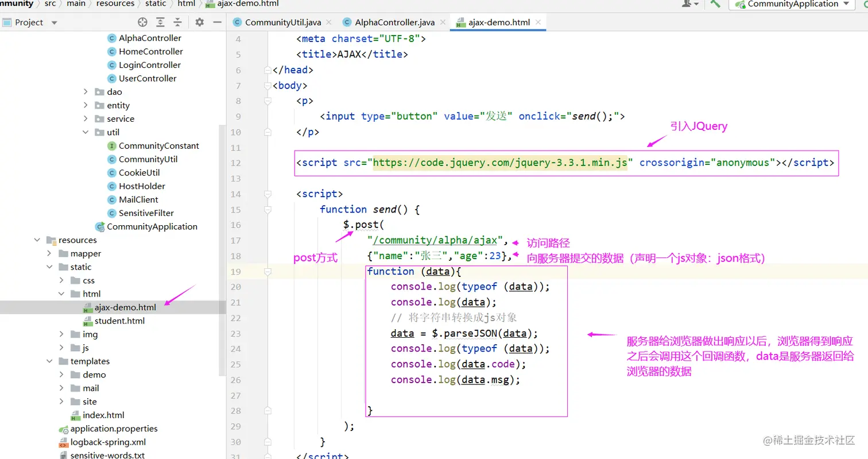868x459 pixels.
Task: Collapse the static folder arrow
Action: click(x=49, y=267)
